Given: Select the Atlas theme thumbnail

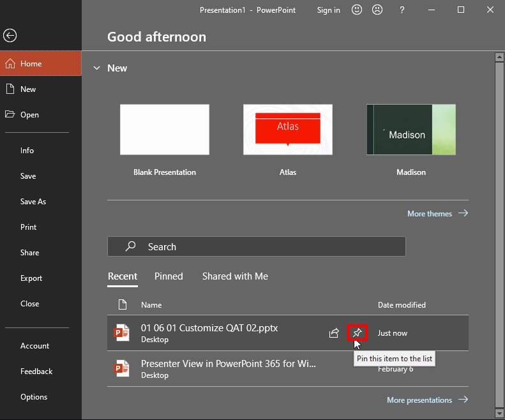Looking at the screenshot, I should tap(288, 130).
